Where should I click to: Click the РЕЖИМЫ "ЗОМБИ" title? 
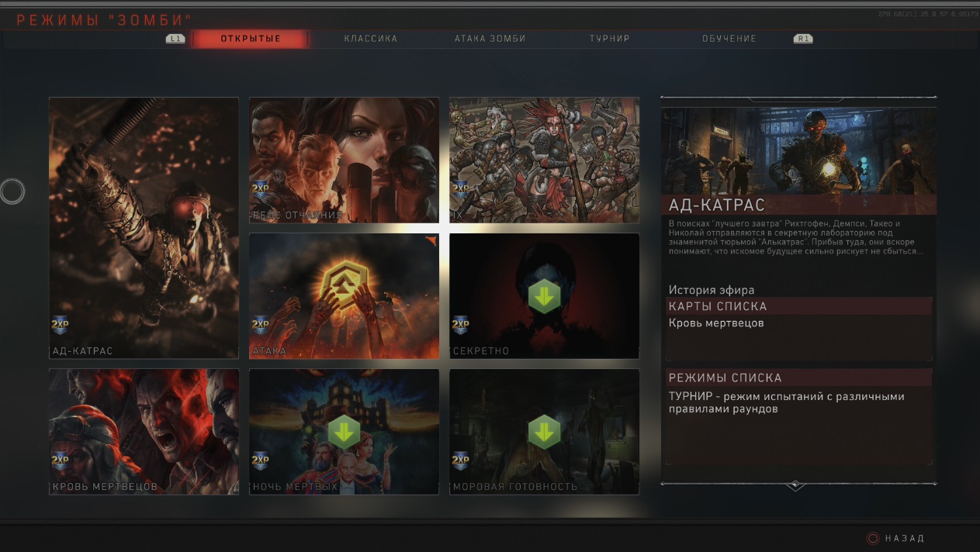pyautogui.click(x=105, y=19)
